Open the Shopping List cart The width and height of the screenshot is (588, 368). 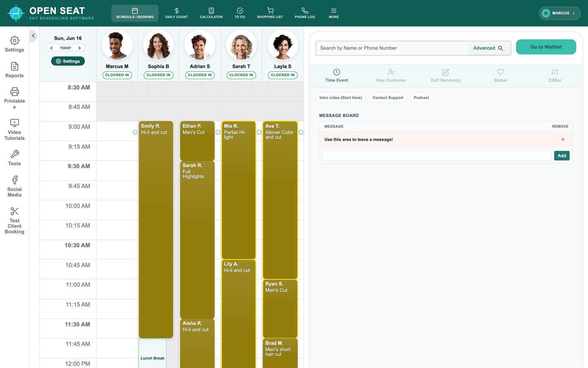click(x=270, y=13)
